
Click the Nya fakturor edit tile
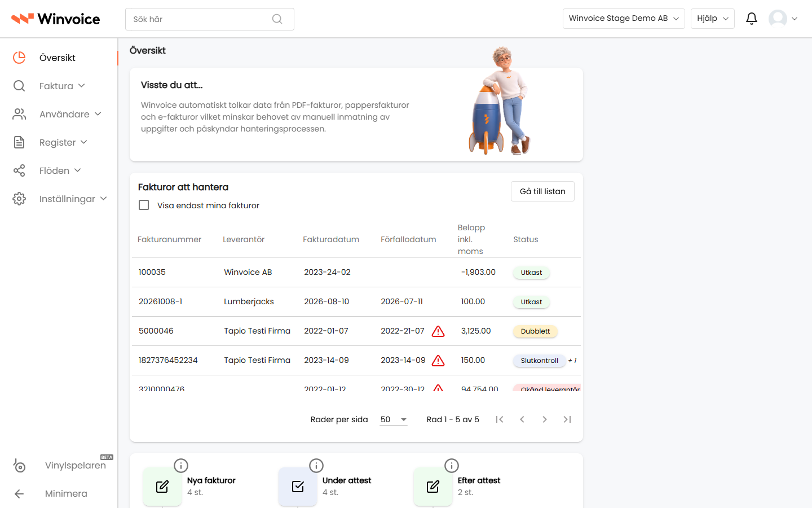[x=162, y=487]
